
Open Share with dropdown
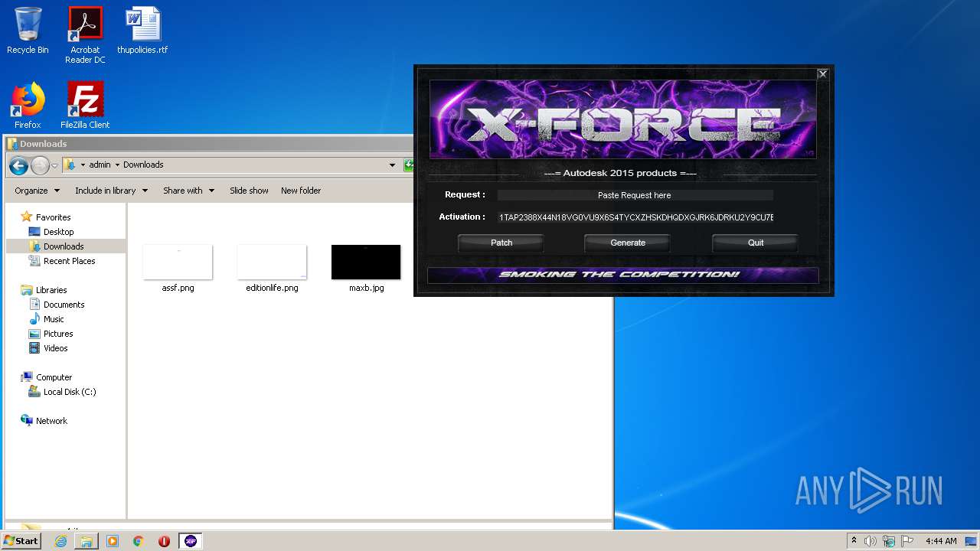click(x=188, y=191)
